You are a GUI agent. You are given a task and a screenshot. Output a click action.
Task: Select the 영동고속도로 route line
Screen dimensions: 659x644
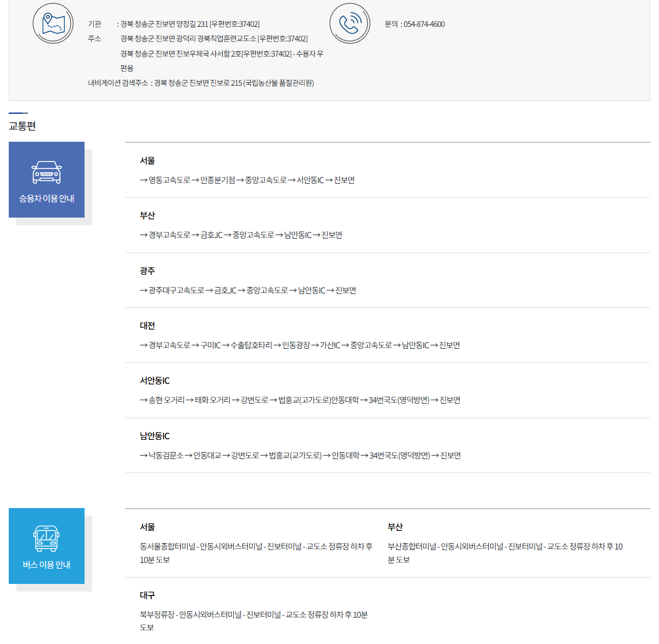[247, 180]
